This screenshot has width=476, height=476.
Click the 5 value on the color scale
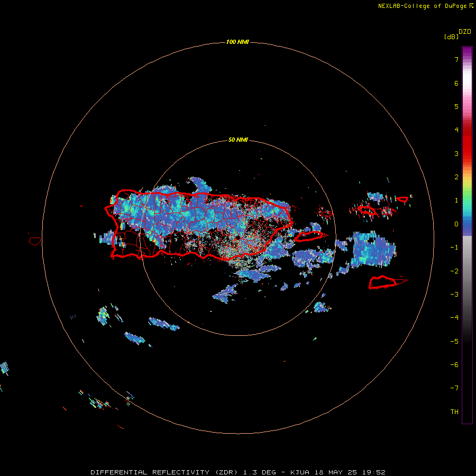456,106
